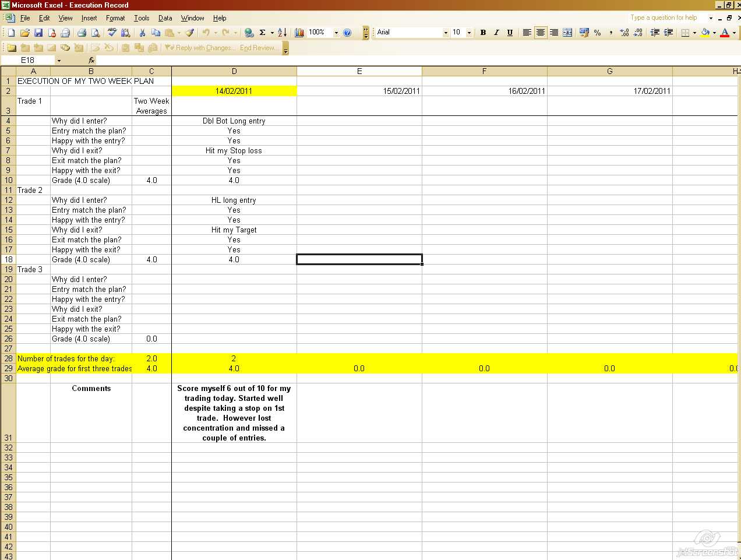Run the ABC spelling check

click(x=112, y=33)
